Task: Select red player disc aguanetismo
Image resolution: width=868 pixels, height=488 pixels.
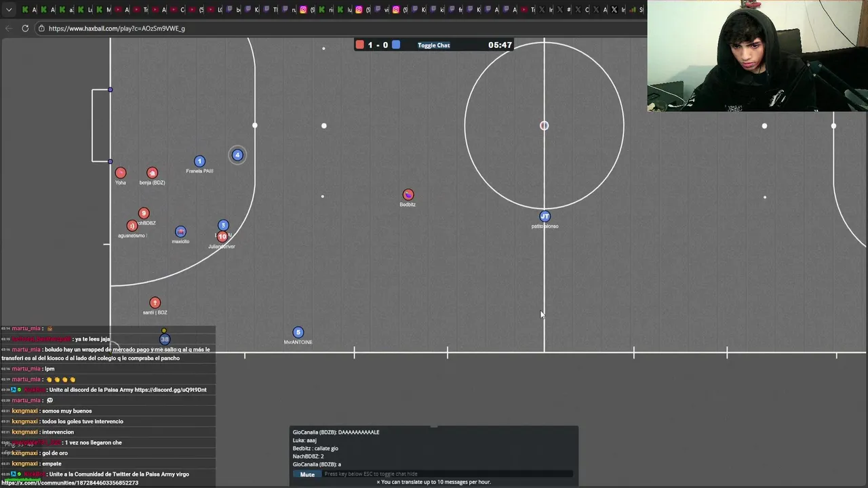Action: pos(132,226)
